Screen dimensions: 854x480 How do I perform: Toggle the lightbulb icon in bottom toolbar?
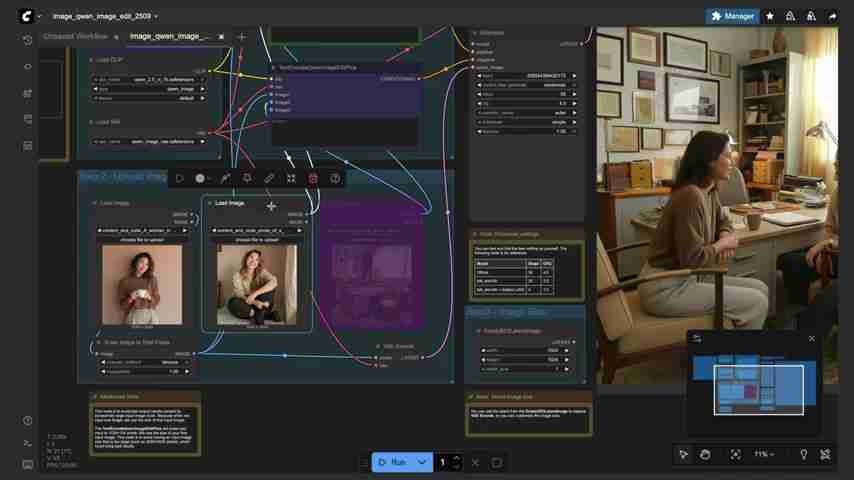[x=803, y=454]
